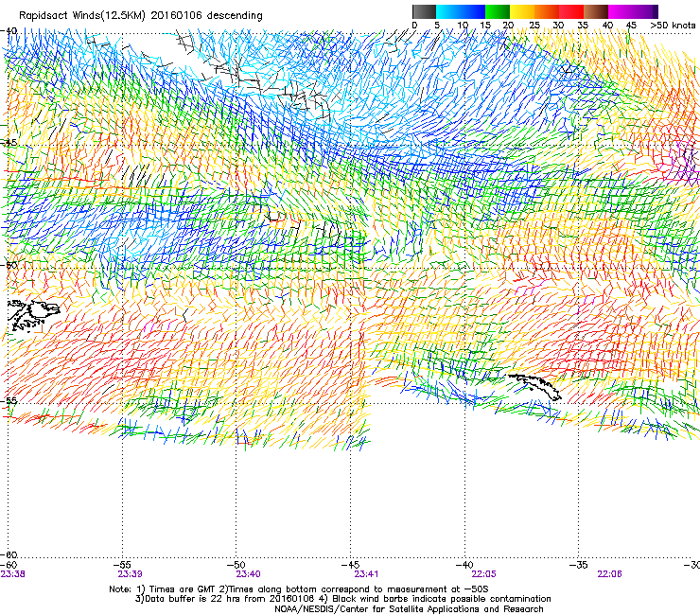Viewport: 700px width, 615px height.
Task: Click the "Data buffer is 22 hrs" note
Action: 225,599
